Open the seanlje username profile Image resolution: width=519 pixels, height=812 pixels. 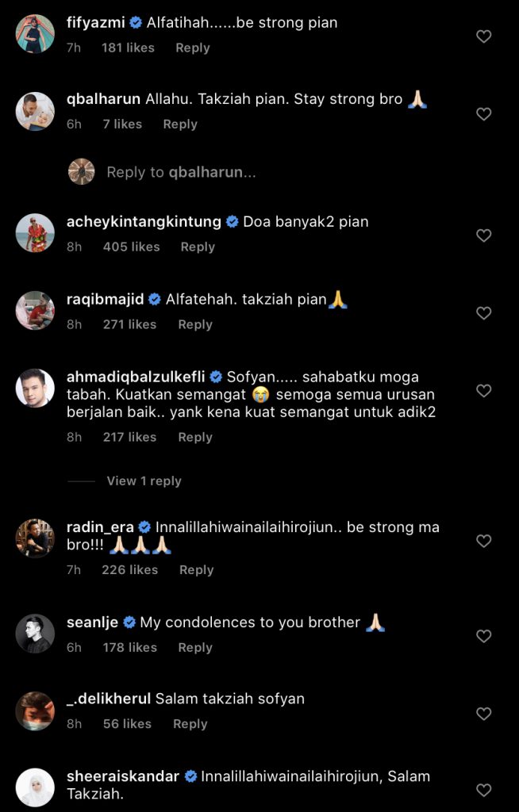pos(93,622)
